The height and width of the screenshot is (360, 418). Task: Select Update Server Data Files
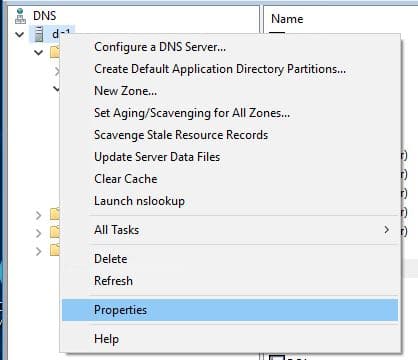tap(230, 157)
